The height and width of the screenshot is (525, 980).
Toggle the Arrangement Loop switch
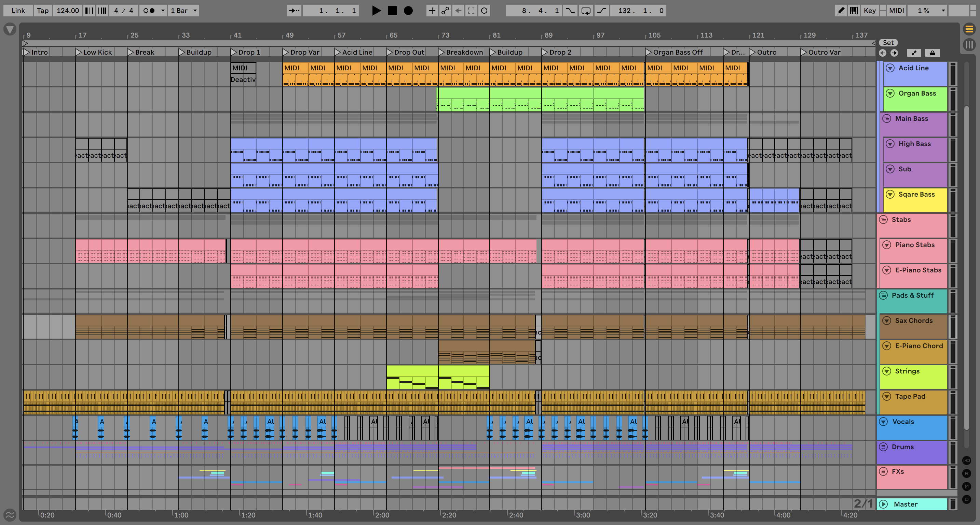click(586, 11)
